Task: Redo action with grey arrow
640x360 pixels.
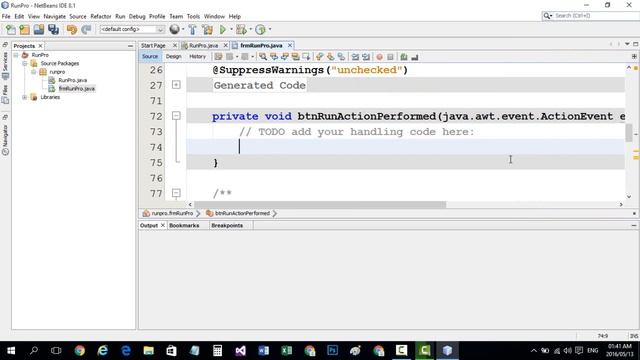Action: pyautogui.click(x=86, y=29)
